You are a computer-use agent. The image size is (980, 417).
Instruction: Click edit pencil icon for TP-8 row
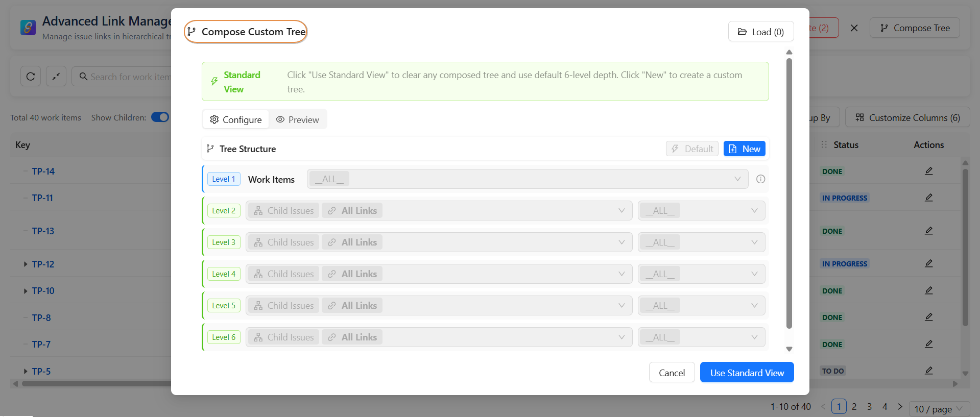click(x=928, y=317)
